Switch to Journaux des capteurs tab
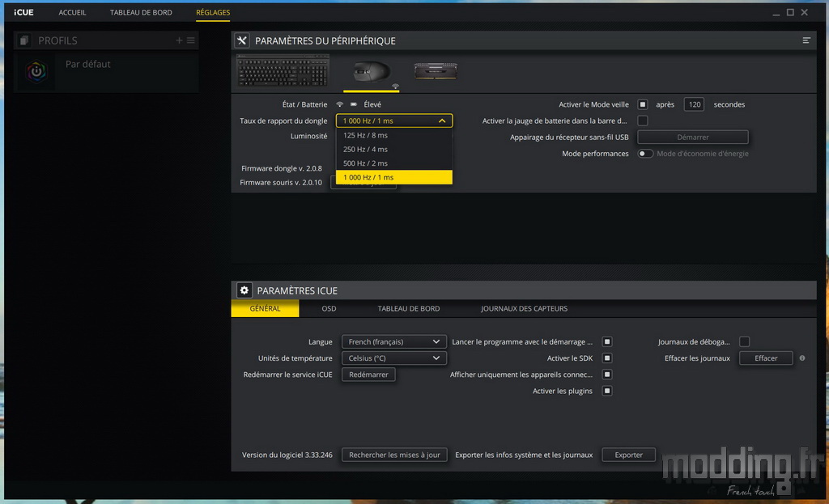The width and height of the screenshot is (829, 504). click(524, 308)
